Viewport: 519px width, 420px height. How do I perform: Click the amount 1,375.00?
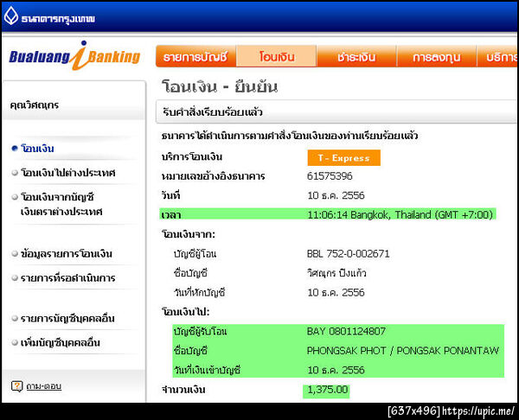pyautogui.click(x=328, y=390)
